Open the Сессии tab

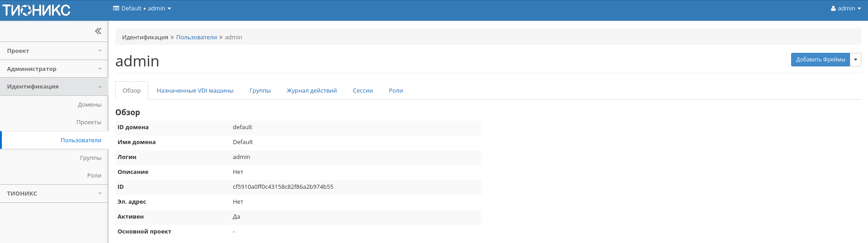point(363,91)
